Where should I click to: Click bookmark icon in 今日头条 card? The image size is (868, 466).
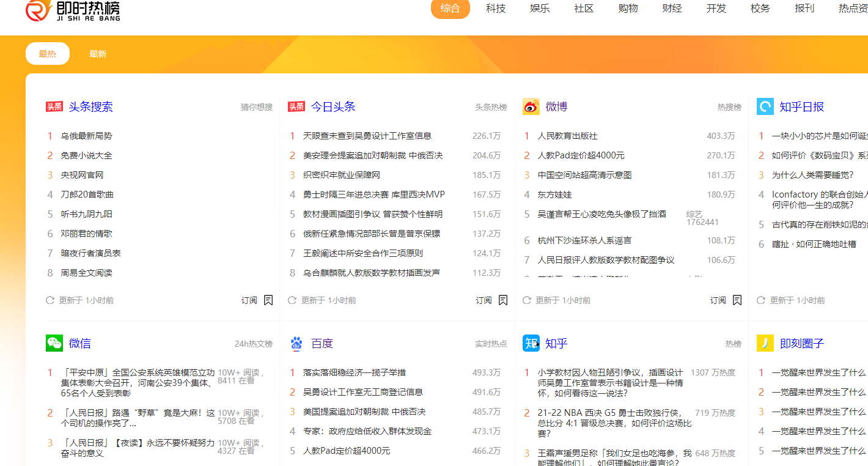(x=503, y=300)
